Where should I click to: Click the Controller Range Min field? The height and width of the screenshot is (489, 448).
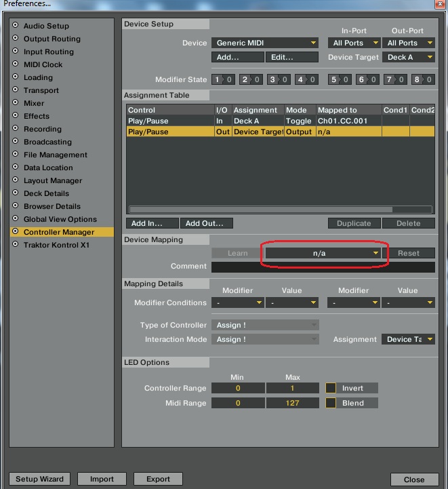tap(238, 388)
